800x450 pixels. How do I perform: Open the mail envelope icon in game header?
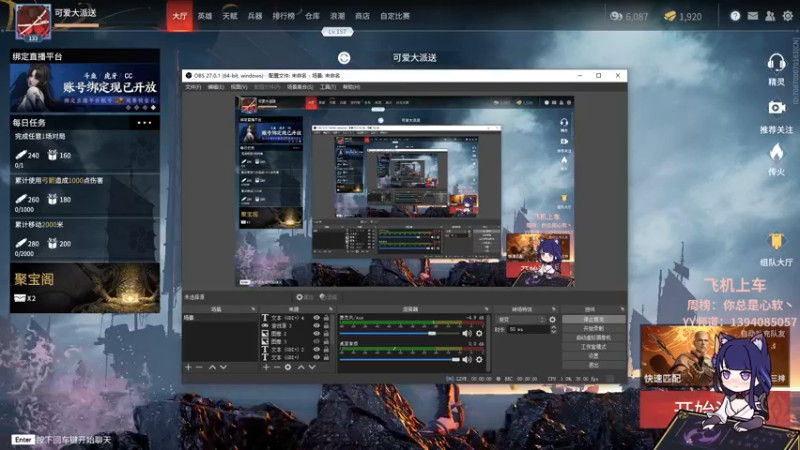[753, 16]
